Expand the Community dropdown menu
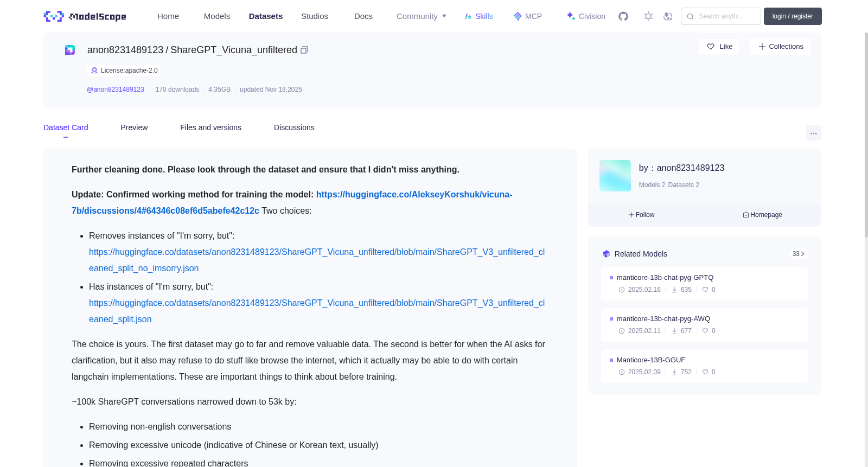Image resolution: width=868 pixels, height=467 pixels. [x=422, y=16]
